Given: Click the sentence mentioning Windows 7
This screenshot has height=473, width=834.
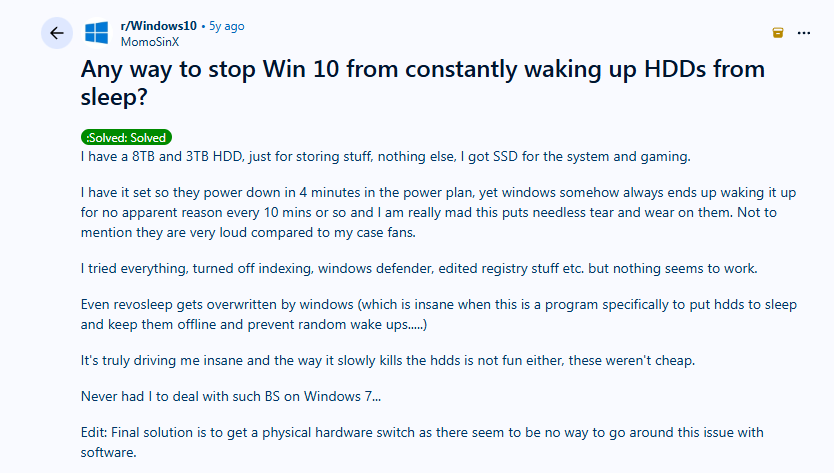Looking at the screenshot, I should point(230,397).
